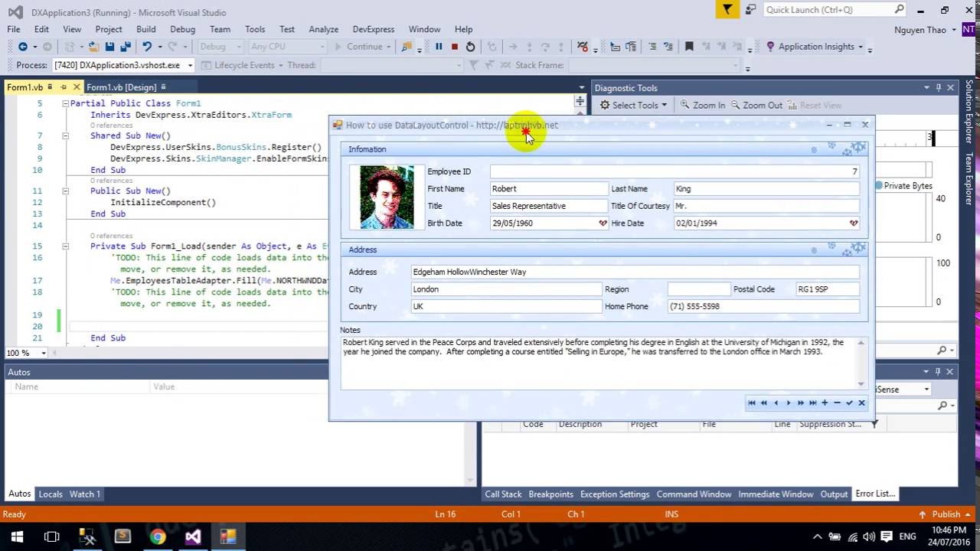Cancel edit with the navigator X icon

[x=861, y=403]
